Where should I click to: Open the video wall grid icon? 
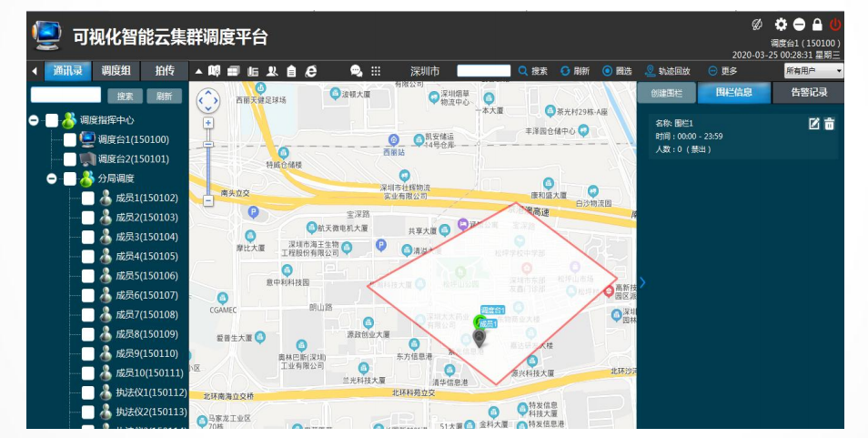point(234,71)
